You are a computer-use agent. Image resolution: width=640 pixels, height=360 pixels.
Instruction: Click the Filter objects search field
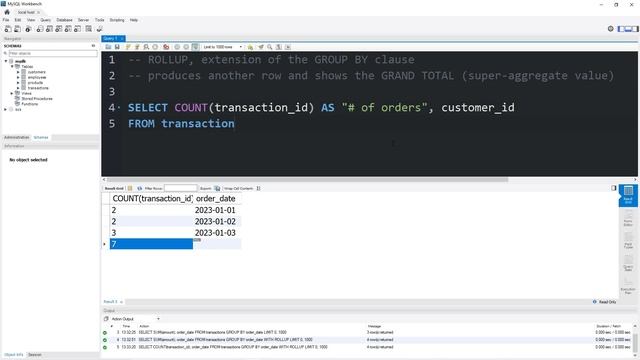[x=53, y=53]
